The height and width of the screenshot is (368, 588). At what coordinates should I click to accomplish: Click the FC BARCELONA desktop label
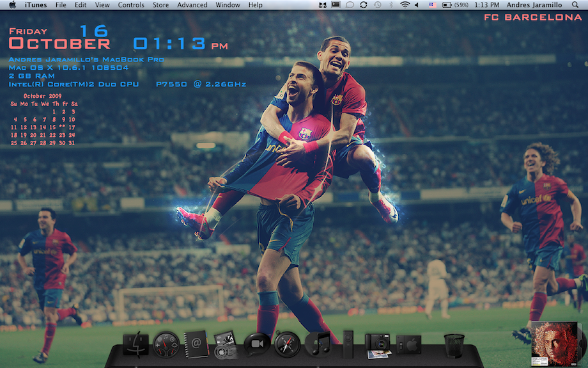tap(533, 17)
